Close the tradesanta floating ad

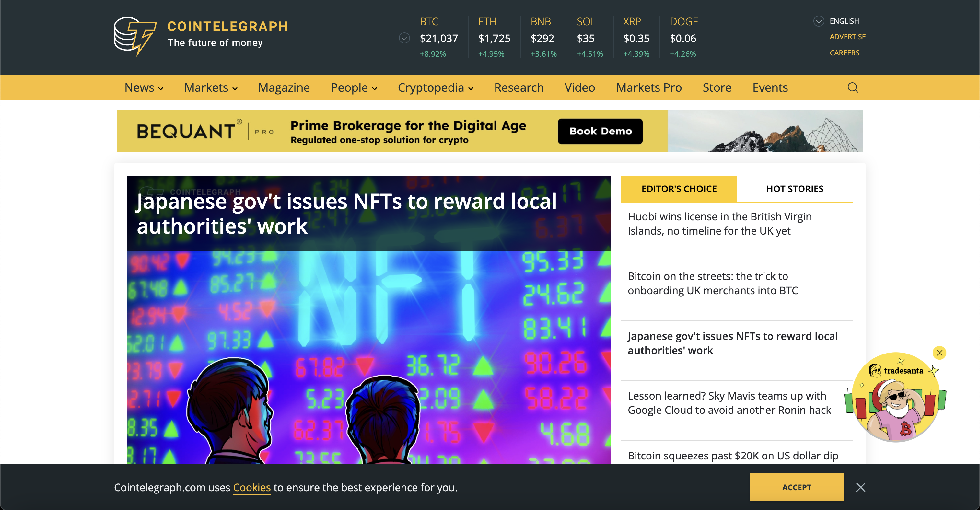tap(939, 353)
